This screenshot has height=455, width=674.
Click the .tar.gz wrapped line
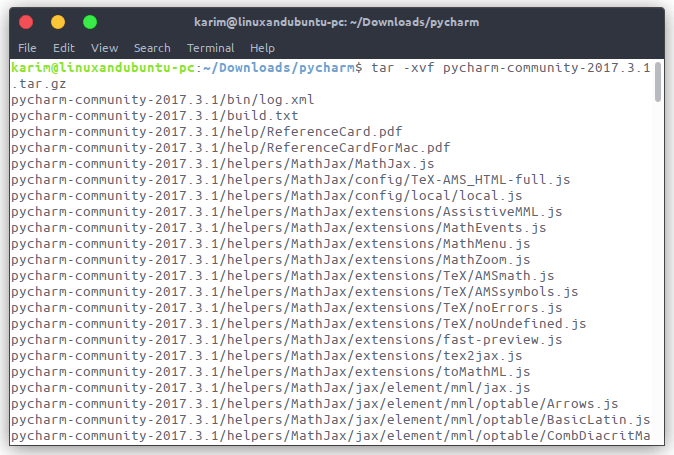(x=39, y=84)
